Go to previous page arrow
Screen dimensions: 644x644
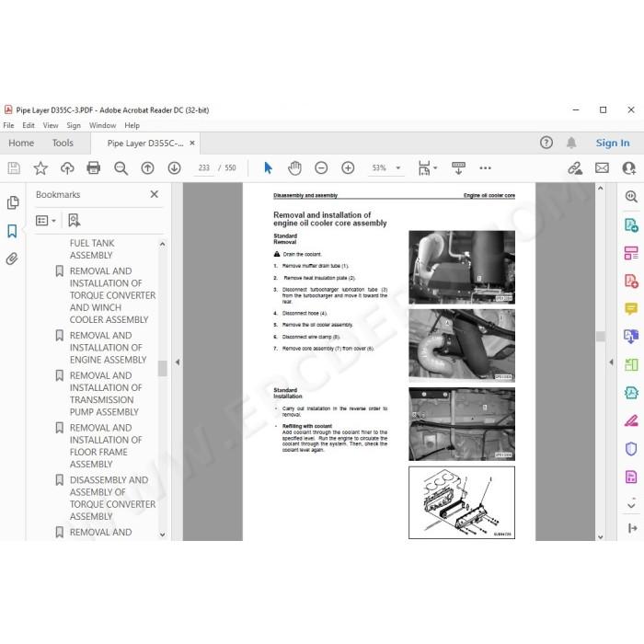click(147, 168)
